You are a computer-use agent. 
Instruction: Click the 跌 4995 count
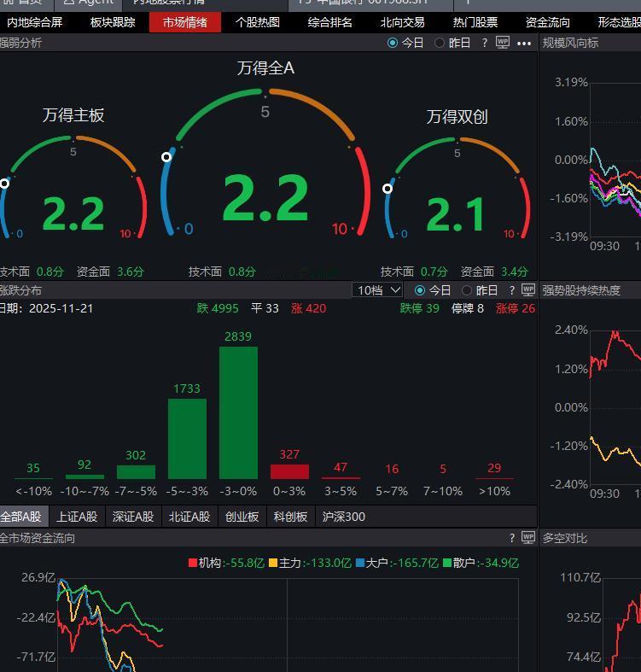(218, 308)
